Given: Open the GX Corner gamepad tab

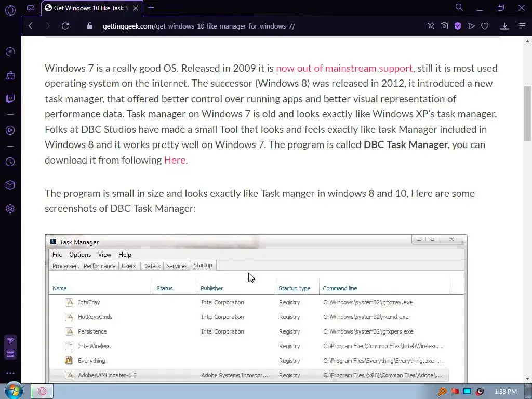Looking at the screenshot, I should point(31,8).
